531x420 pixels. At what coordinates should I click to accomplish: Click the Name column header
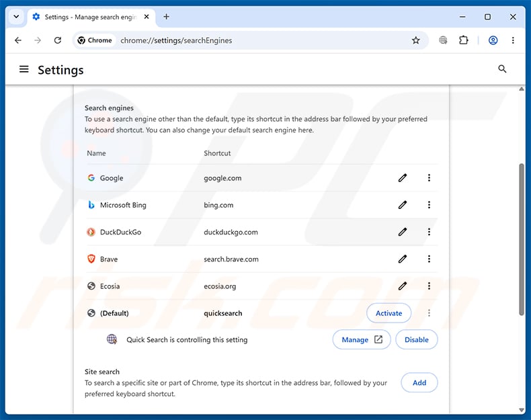click(96, 153)
